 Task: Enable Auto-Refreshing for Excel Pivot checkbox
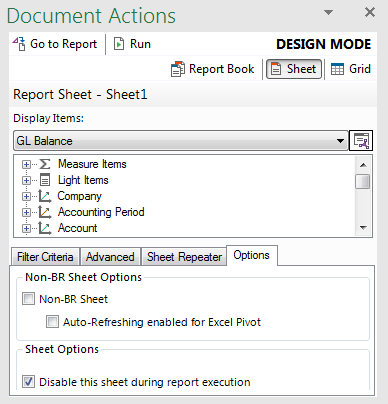(x=52, y=322)
